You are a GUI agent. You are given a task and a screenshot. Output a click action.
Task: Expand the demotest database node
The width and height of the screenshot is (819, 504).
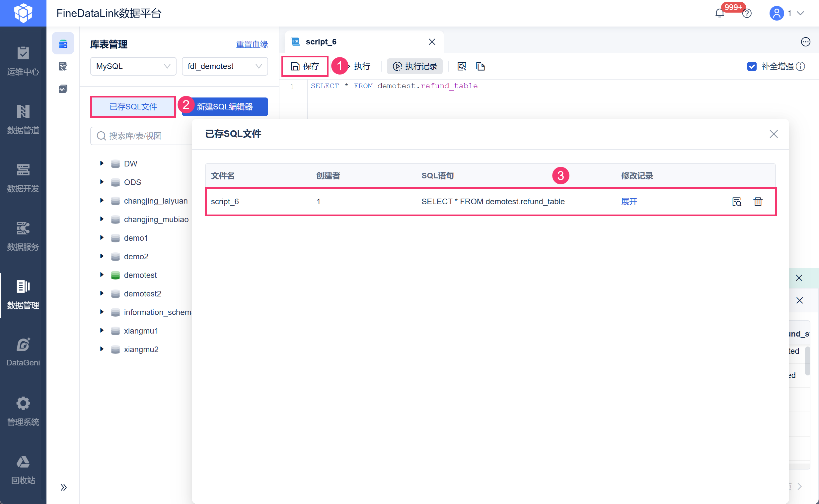(102, 275)
